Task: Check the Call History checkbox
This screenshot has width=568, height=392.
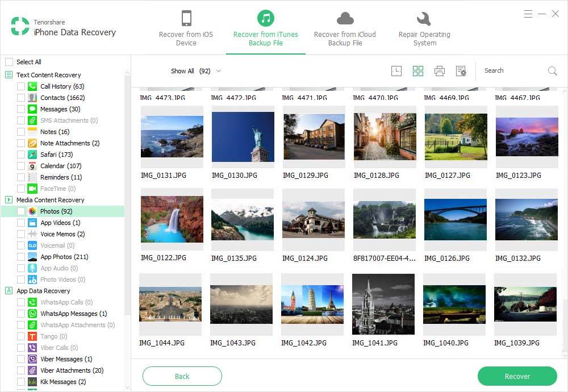Action: (21, 86)
